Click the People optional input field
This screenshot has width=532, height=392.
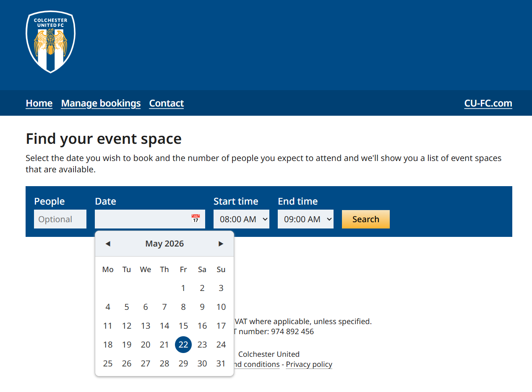pos(60,219)
